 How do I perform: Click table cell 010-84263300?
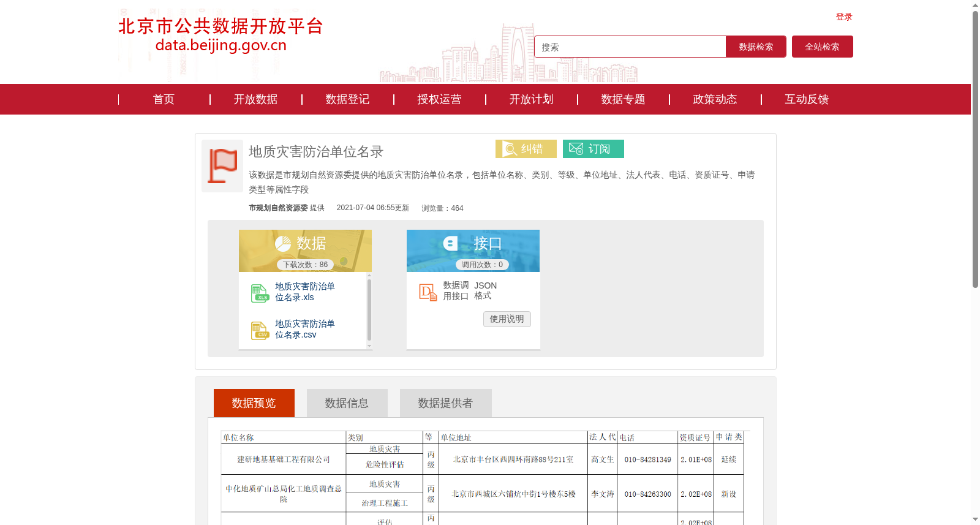(x=647, y=494)
